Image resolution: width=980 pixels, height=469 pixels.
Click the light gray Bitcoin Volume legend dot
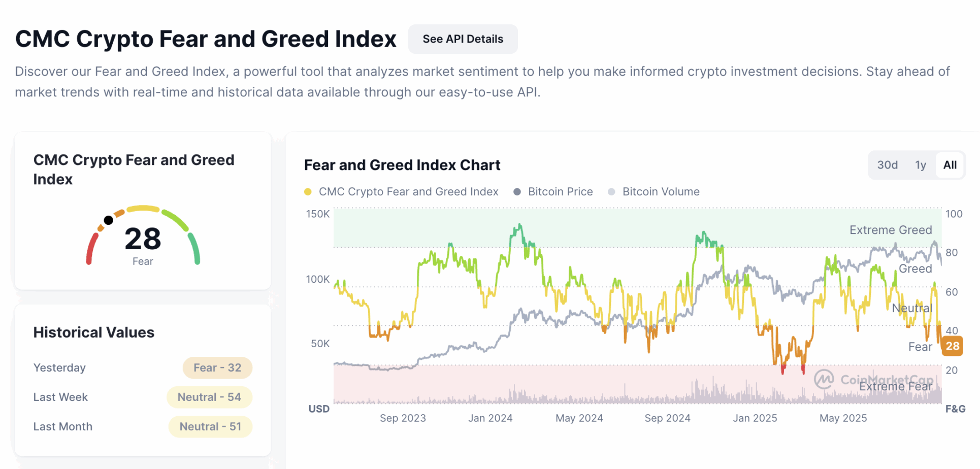(x=611, y=192)
